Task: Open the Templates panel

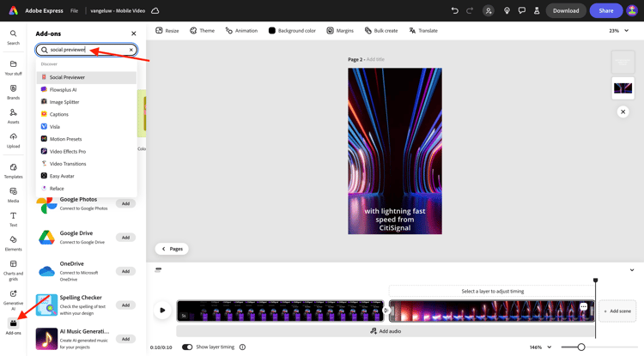Action: tap(13, 171)
